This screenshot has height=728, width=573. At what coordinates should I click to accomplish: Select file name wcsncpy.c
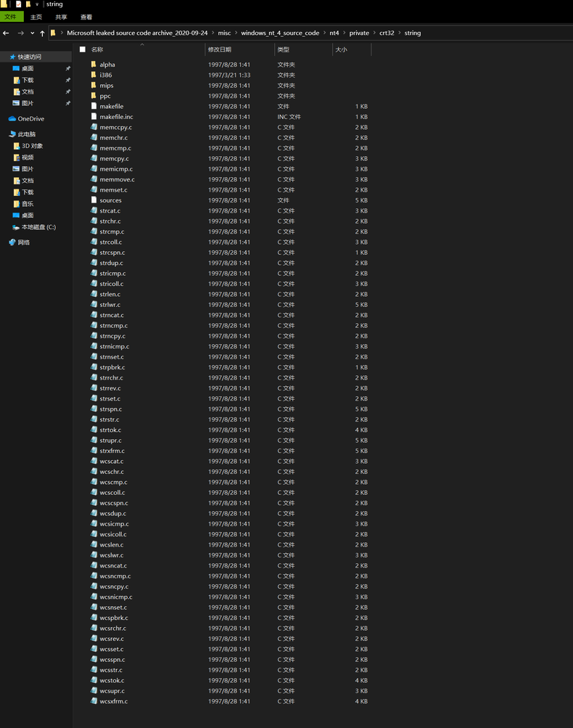click(114, 587)
